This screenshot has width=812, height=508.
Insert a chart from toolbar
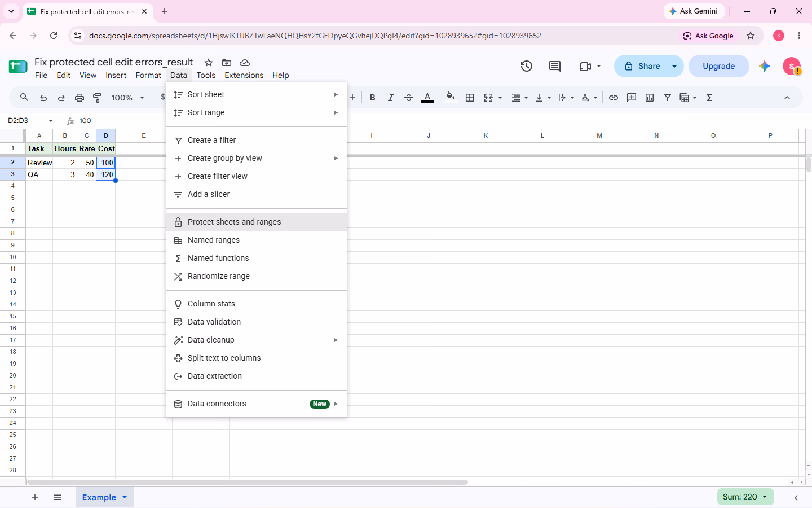click(x=650, y=98)
